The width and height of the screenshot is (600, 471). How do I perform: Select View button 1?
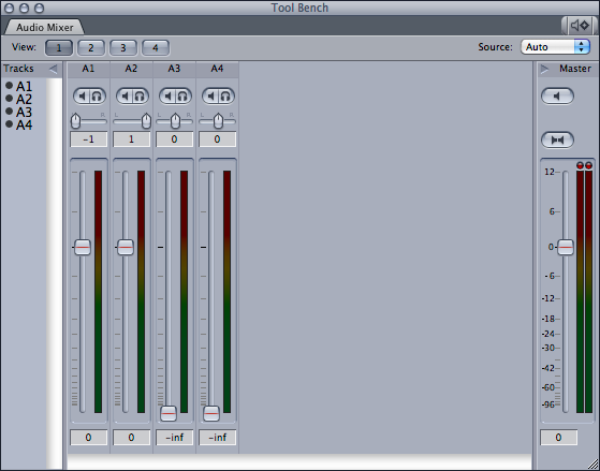coord(59,48)
